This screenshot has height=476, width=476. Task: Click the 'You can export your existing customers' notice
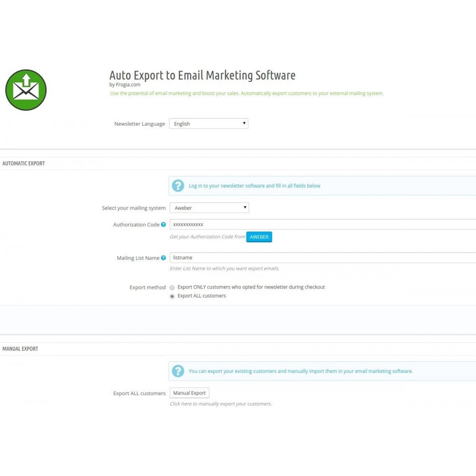[300, 371]
